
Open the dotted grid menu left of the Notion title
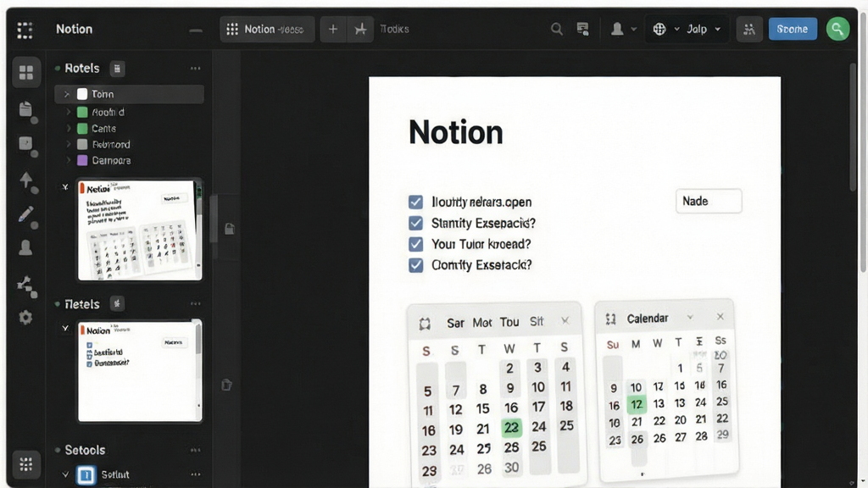(25, 30)
